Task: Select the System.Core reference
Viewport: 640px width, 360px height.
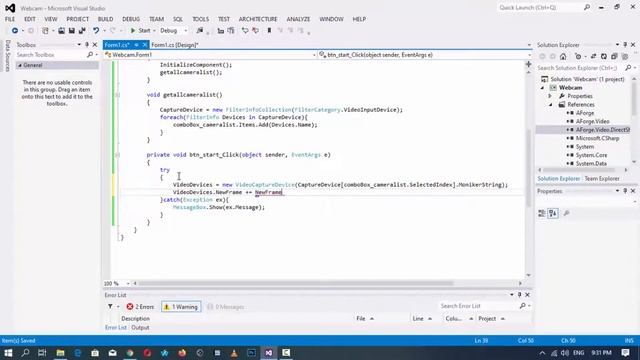Action: (591, 155)
